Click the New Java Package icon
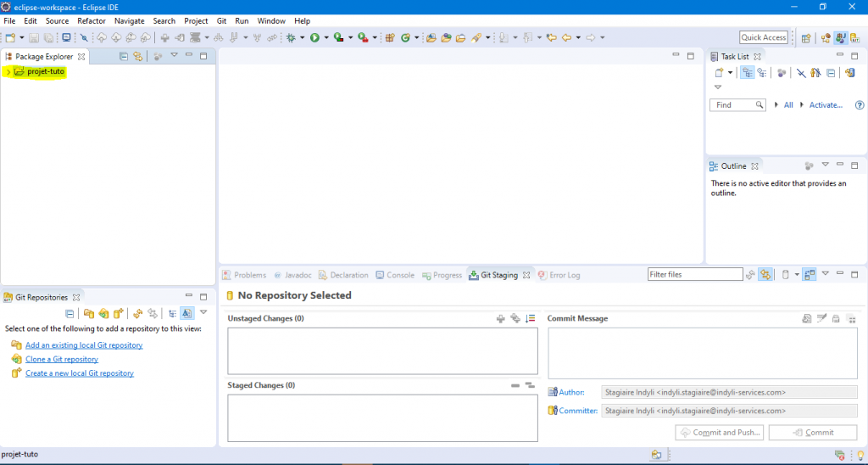 [x=390, y=37]
